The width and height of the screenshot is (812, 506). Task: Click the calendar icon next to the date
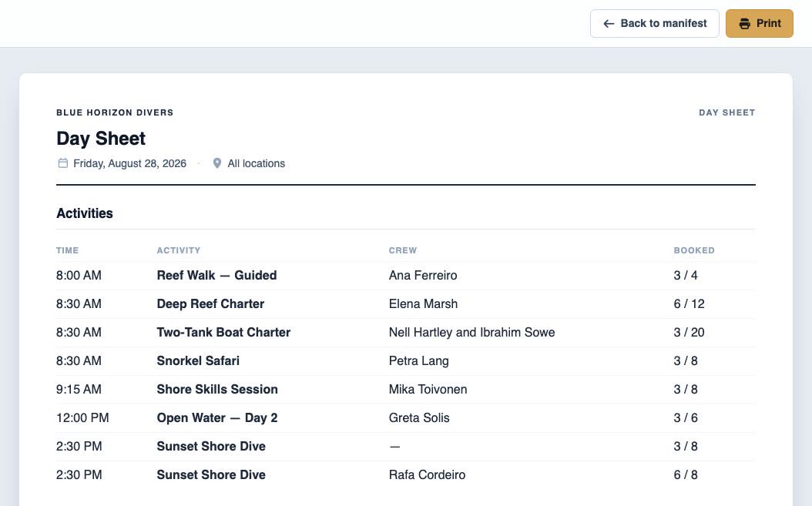pyautogui.click(x=62, y=163)
